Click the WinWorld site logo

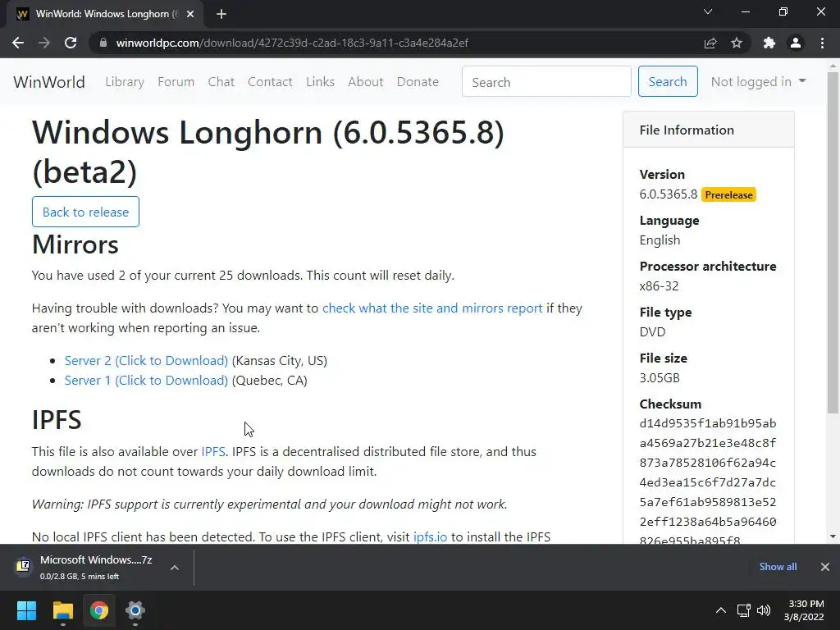49,82
